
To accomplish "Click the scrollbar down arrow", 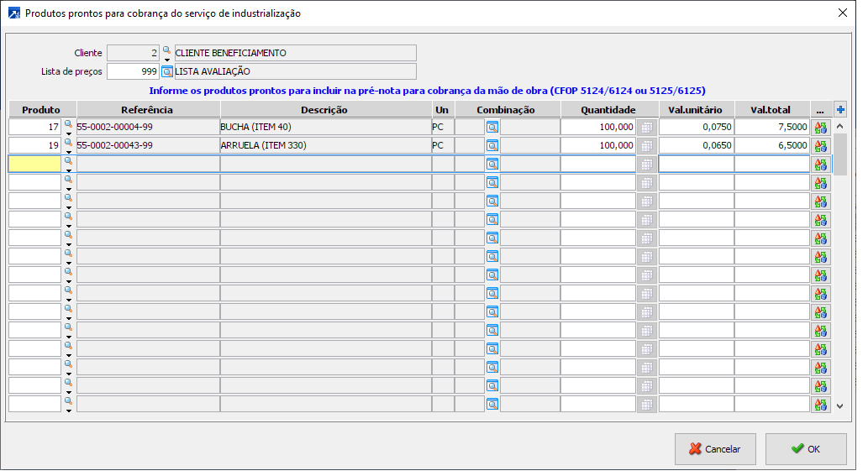I will [x=839, y=405].
